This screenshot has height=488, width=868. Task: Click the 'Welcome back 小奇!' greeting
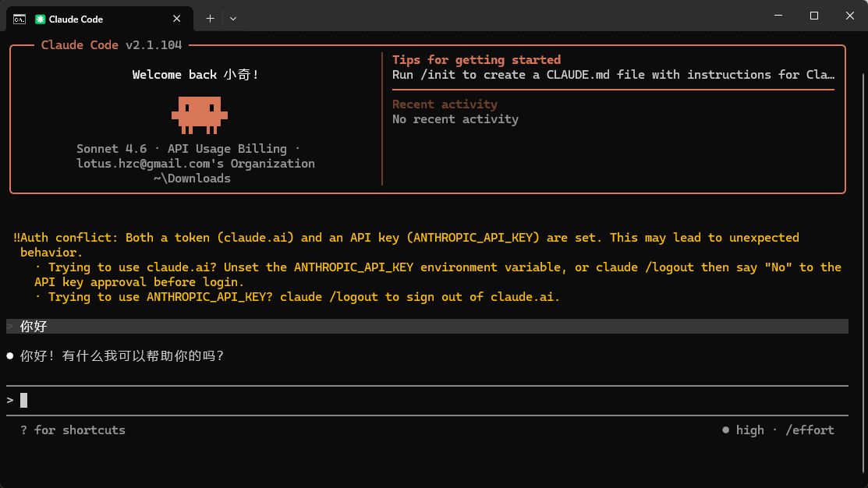point(196,75)
